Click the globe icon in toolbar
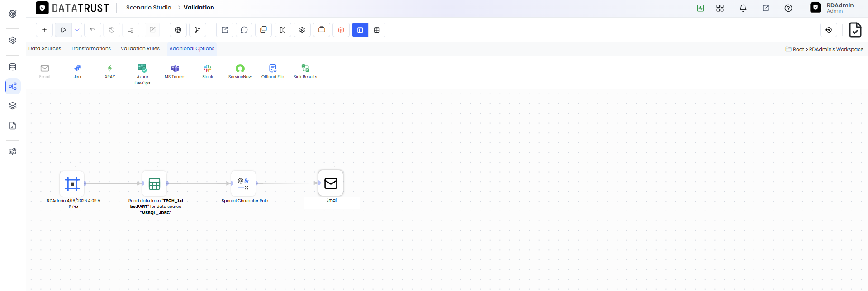 point(178,30)
